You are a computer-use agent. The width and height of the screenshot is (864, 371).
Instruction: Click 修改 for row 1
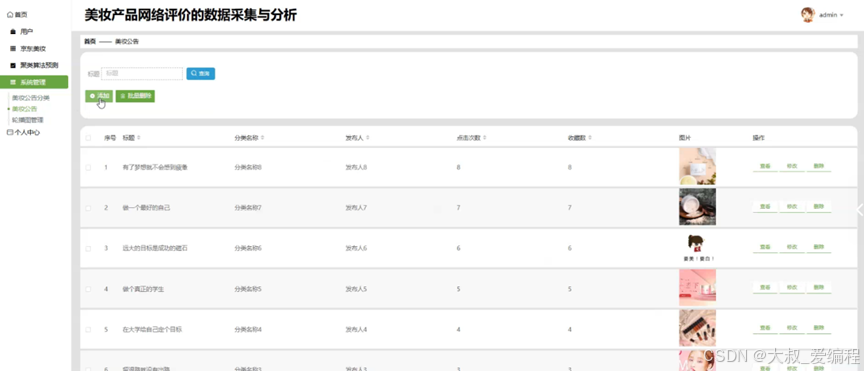pos(792,166)
